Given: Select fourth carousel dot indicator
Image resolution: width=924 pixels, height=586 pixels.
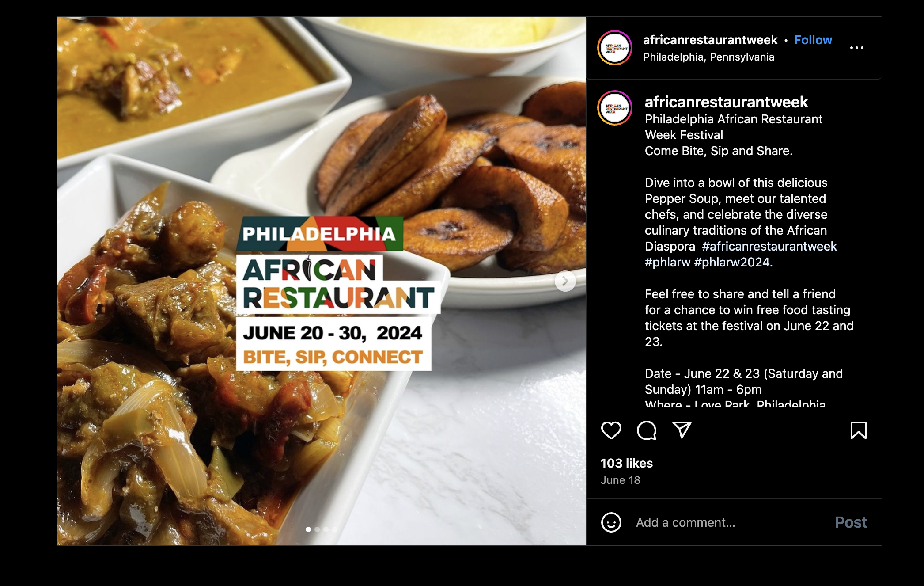Looking at the screenshot, I should coord(335,529).
